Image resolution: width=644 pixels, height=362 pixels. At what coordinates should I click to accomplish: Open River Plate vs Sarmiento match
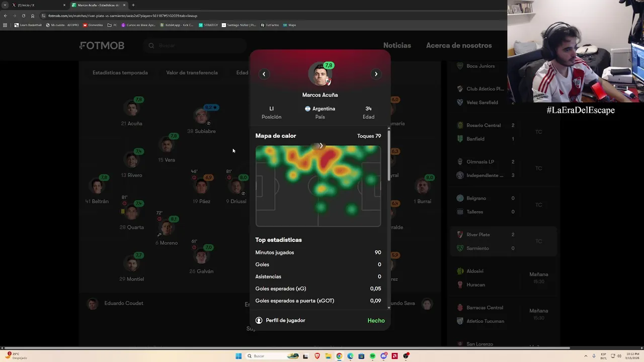coord(504,241)
